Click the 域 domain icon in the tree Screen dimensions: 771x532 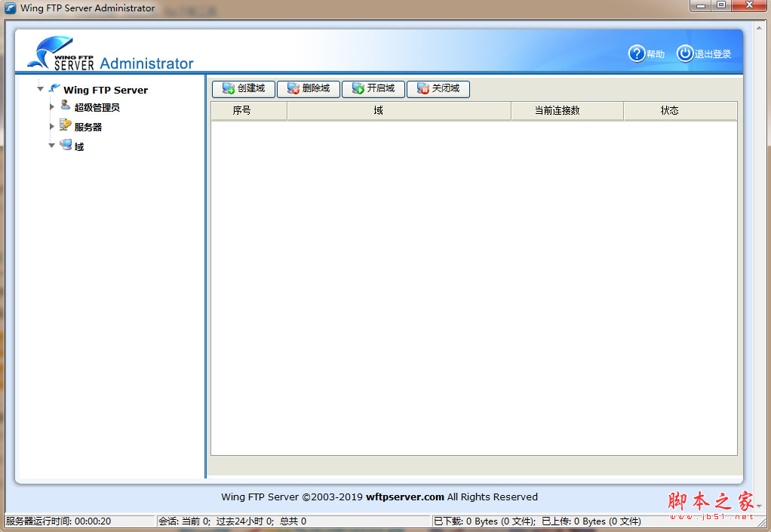click(66, 145)
